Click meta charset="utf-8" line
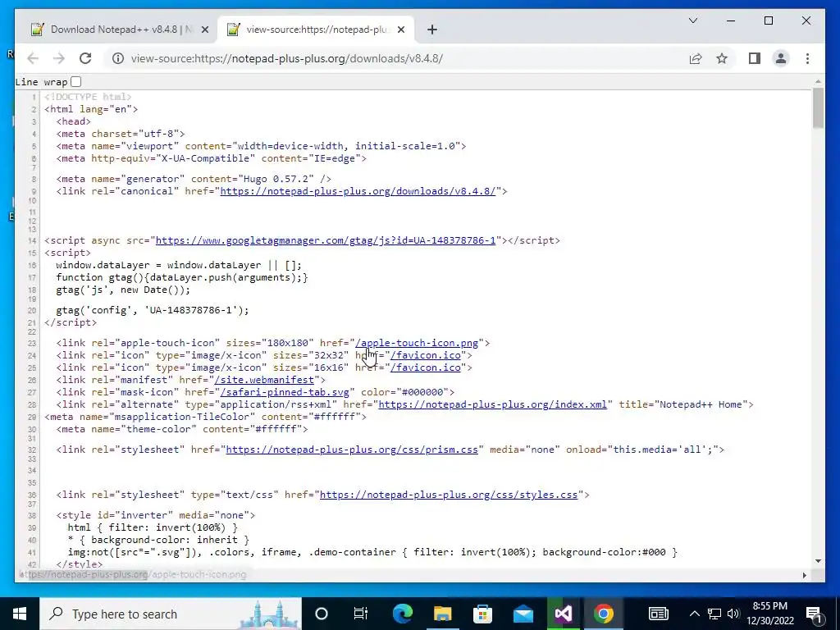This screenshot has width=840, height=630. tap(121, 134)
